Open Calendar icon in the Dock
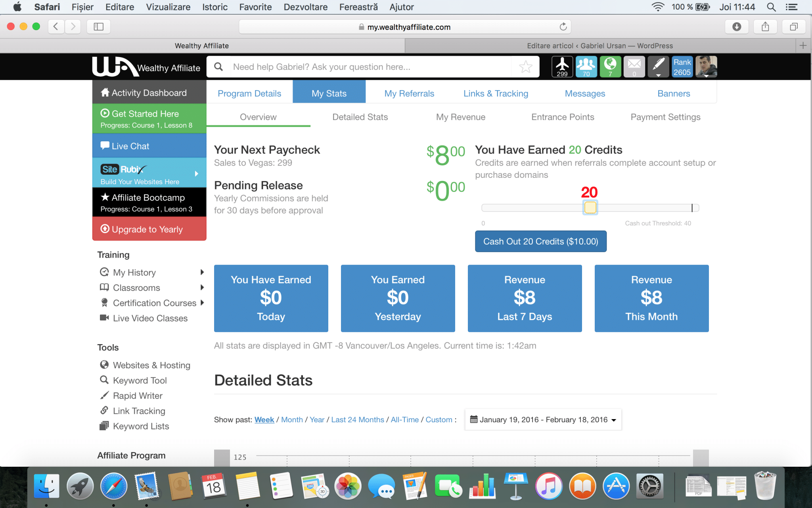This screenshot has width=812, height=508. click(x=214, y=486)
